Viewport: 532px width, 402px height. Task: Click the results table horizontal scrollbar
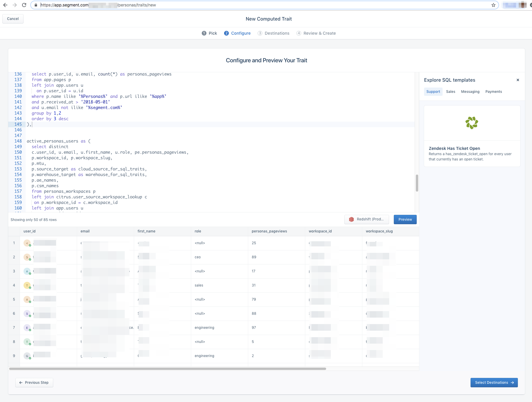168,369
